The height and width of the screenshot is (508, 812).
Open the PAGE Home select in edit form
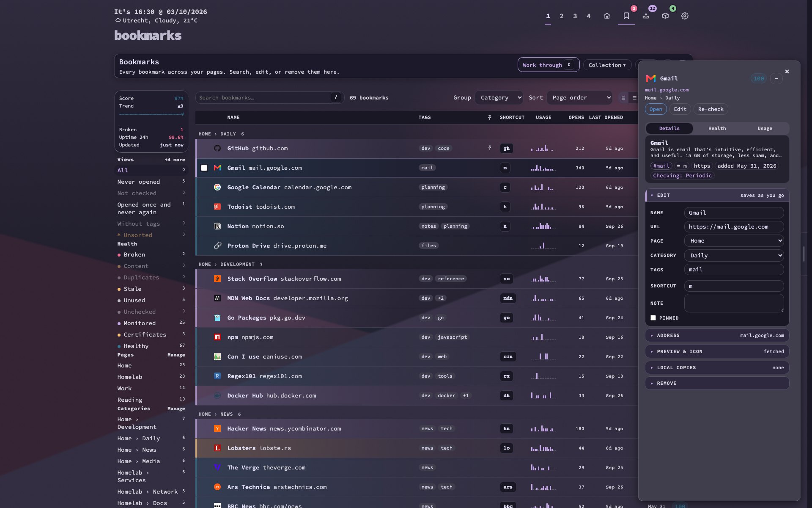pyautogui.click(x=734, y=240)
